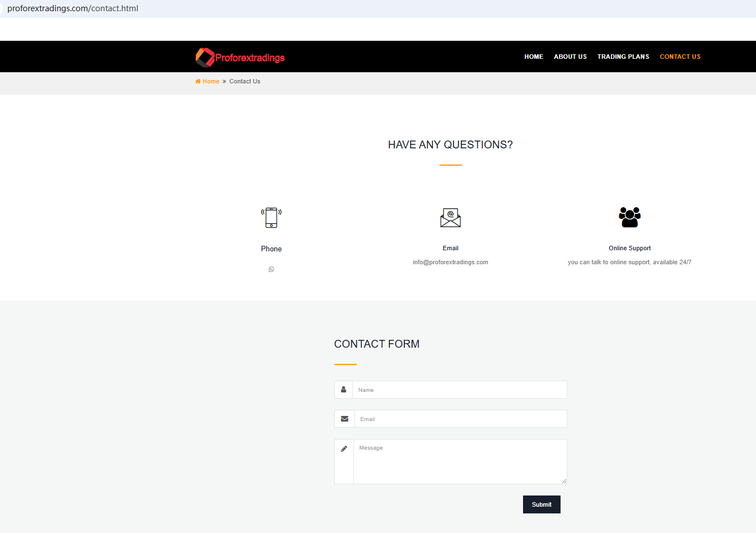Go to the ABOUT US page
The width and height of the screenshot is (756, 533).
tap(570, 57)
